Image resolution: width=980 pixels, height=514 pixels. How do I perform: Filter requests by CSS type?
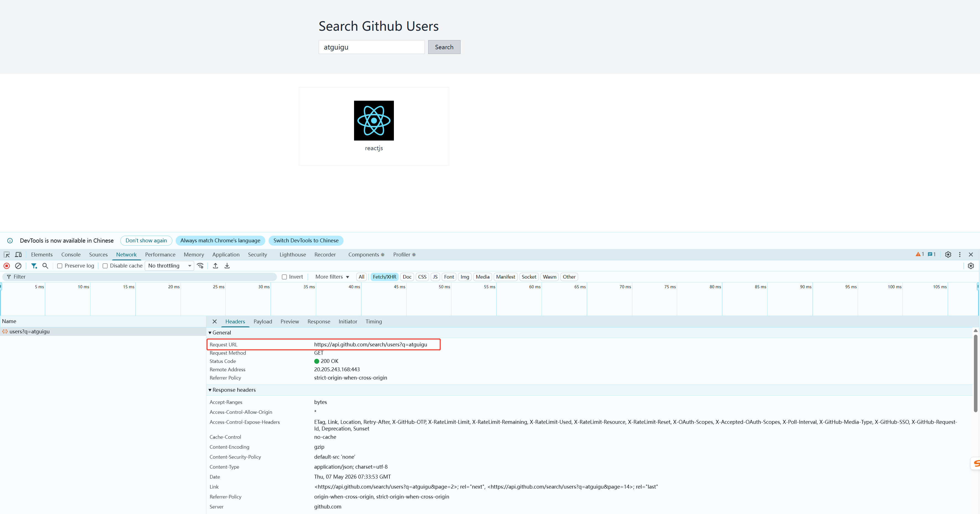422,277
